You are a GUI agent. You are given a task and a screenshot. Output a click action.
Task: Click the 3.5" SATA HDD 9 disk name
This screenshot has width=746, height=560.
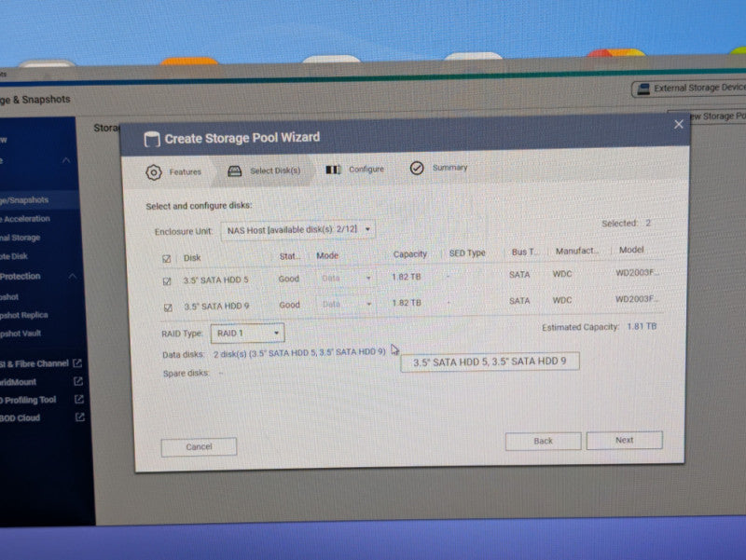click(216, 307)
